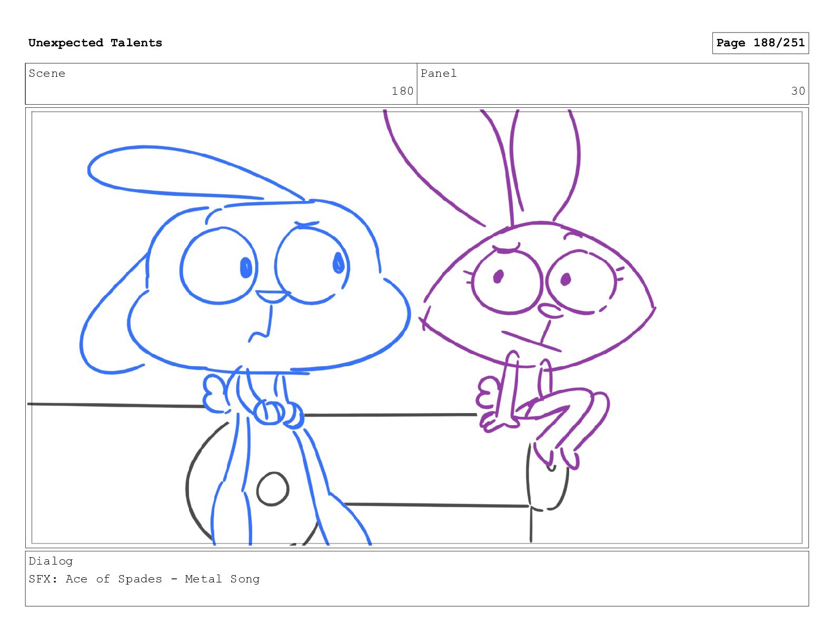Click the panel number 30
Image resolution: width=834 pixels, height=644 pixels.
[x=798, y=91]
